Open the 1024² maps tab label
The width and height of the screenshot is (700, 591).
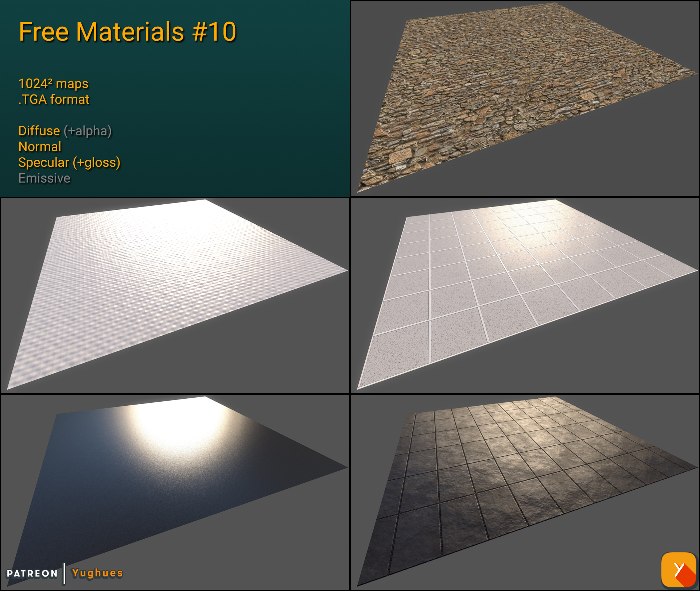pyautogui.click(x=53, y=84)
